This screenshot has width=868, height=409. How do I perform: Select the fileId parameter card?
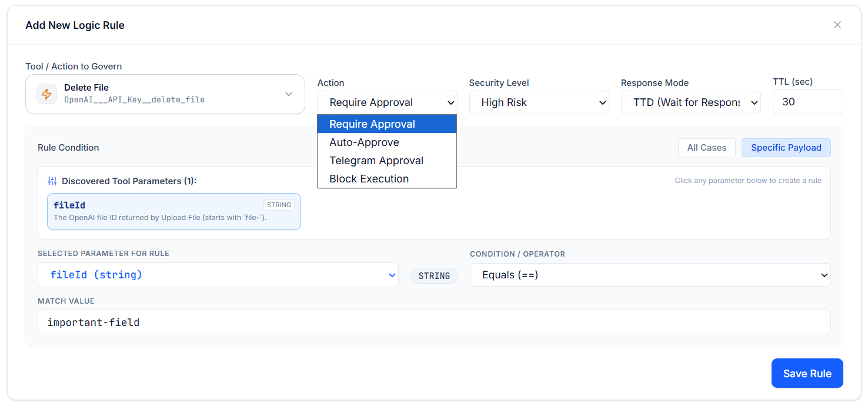click(174, 212)
